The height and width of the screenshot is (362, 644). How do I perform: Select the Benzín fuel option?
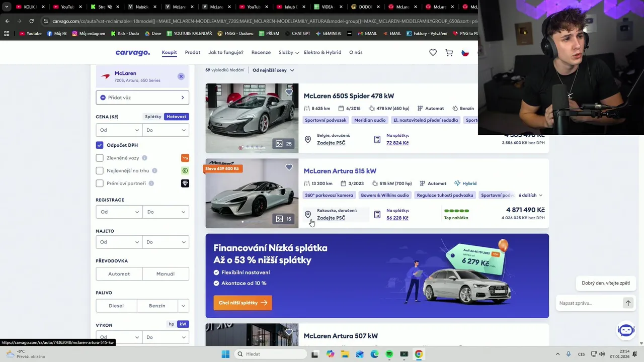pos(157,306)
